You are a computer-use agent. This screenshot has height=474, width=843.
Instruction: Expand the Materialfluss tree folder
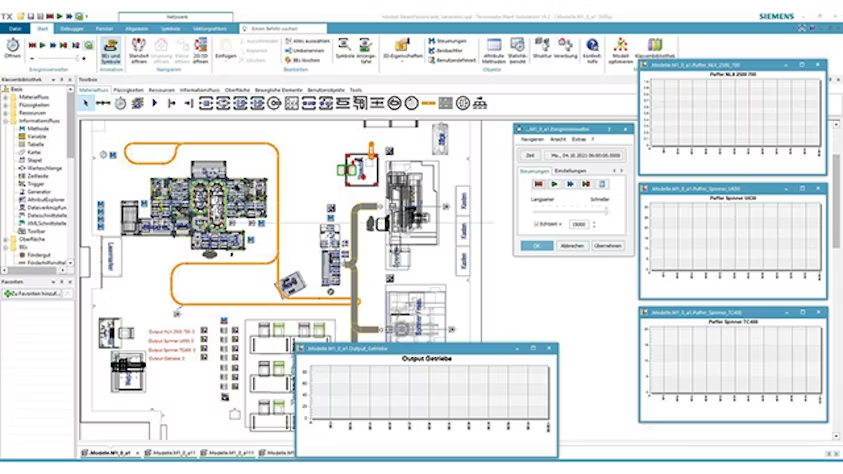(x=5, y=97)
